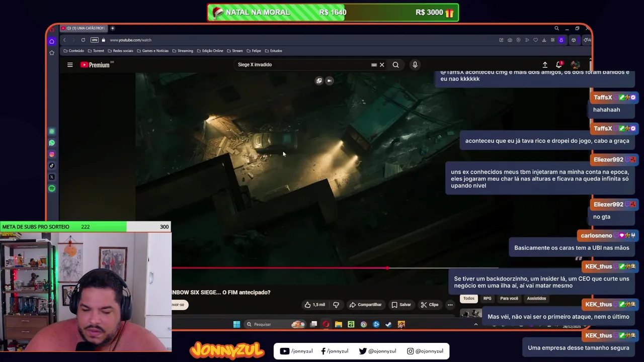Open the on-screen keyboard icon in search
This screenshot has height=362, width=644.
coord(374,65)
